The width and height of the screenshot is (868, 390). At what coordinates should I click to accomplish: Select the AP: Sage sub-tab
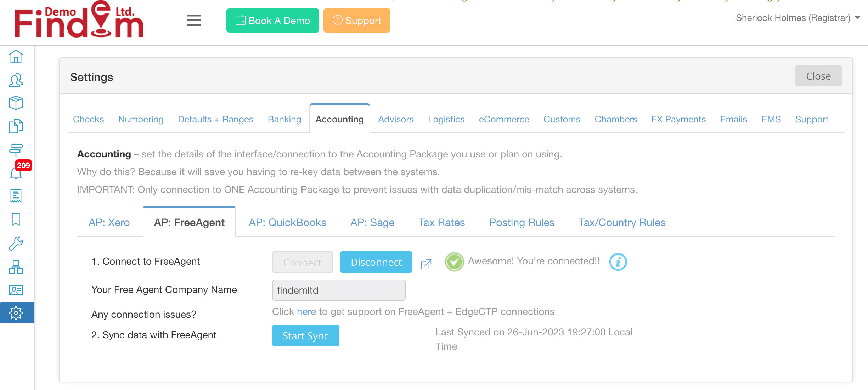tap(372, 223)
